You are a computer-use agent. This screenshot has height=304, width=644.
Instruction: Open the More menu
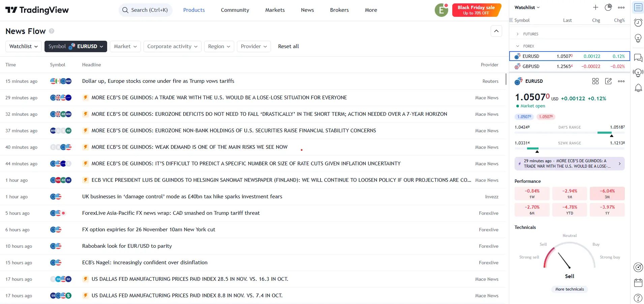click(371, 10)
